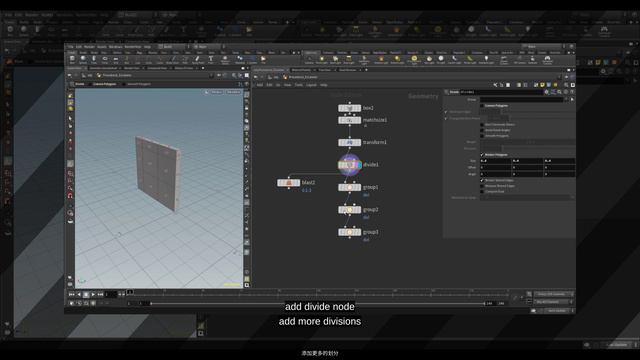
Task: Select the Tube shelf tool
Action: [94, 60]
